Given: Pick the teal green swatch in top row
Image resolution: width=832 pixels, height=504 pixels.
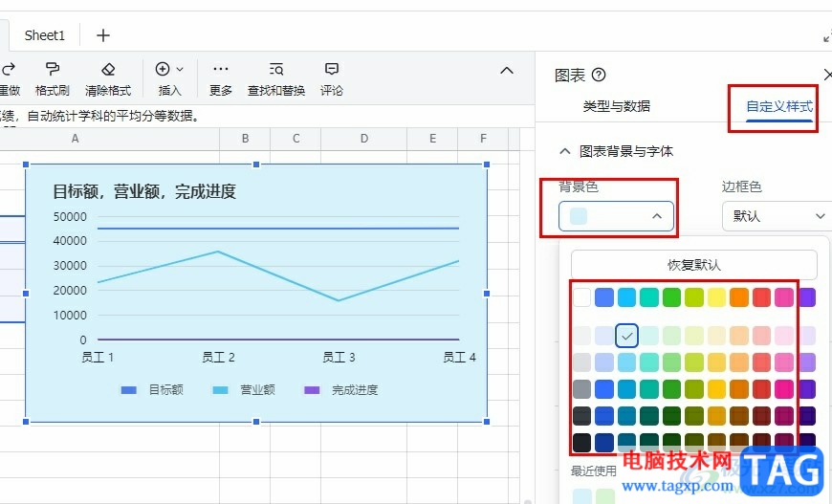Looking at the screenshot, I should point(649,297).
